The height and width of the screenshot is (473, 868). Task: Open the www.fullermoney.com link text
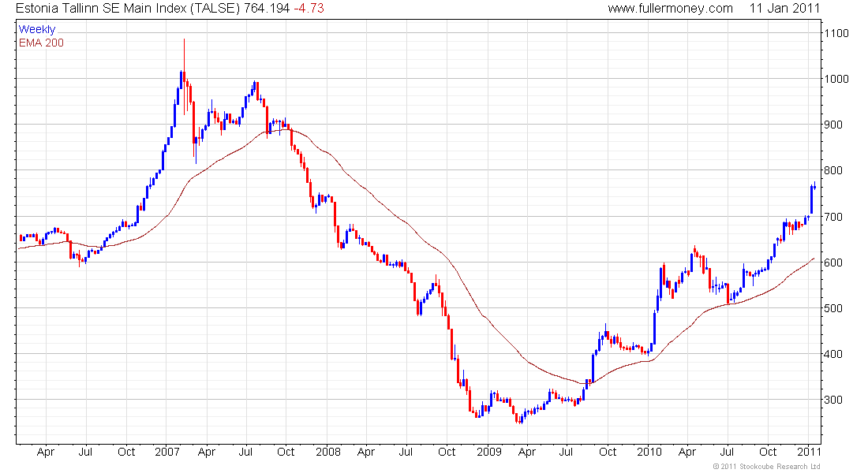point(670,9)
